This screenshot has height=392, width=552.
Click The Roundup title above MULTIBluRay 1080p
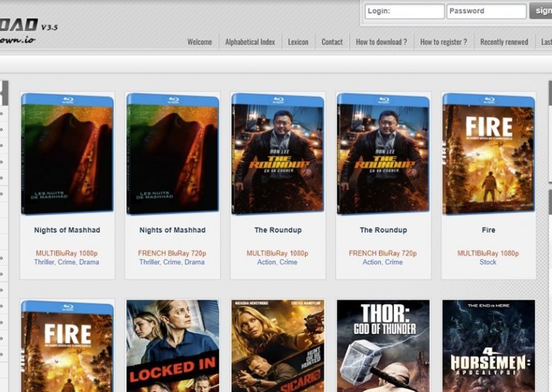[278, 230]
